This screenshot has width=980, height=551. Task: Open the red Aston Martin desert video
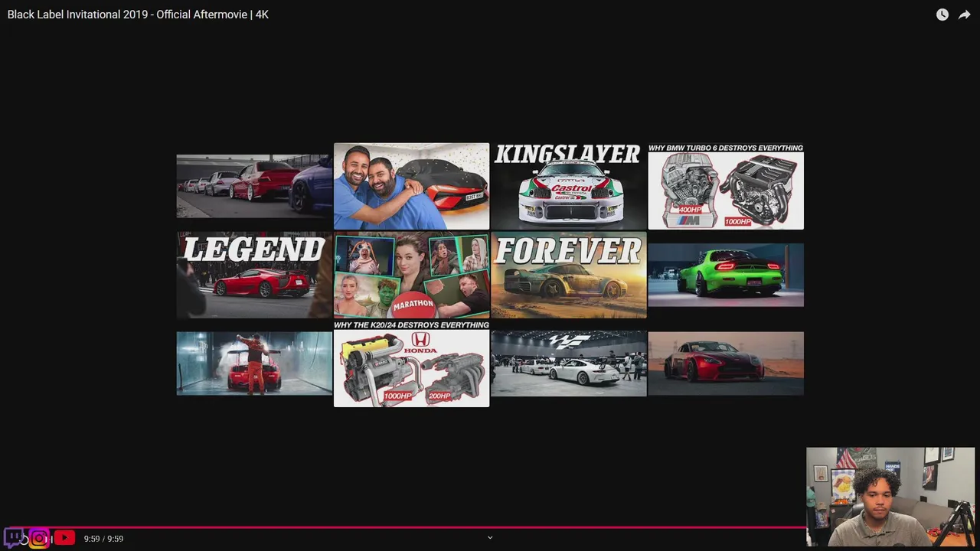pos(726,364)
